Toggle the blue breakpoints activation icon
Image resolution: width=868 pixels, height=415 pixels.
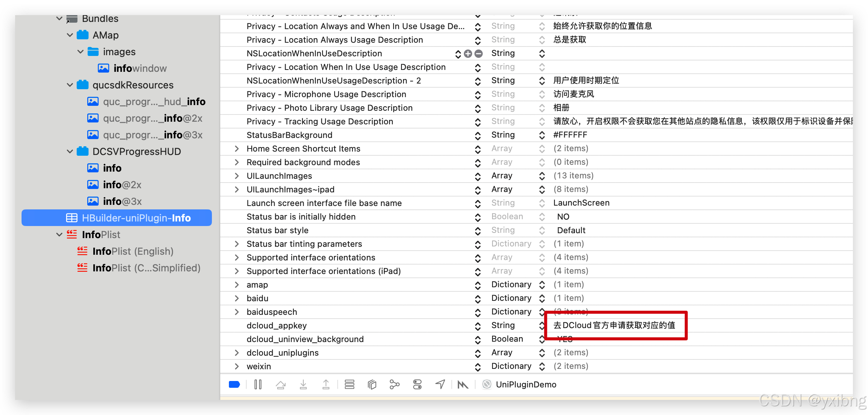(234, 384)
